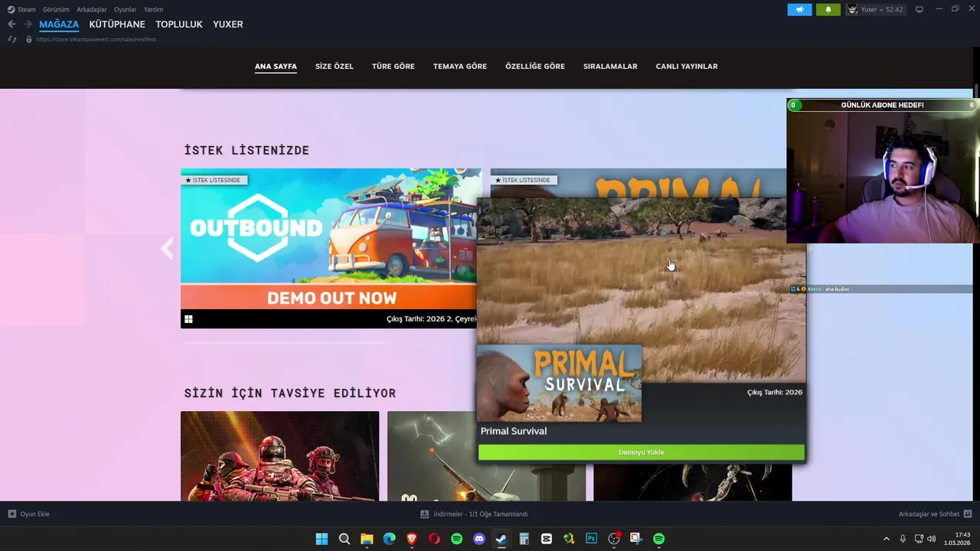Image resolution: width=980 pixels, height=551 pixels.
Task: Click the microphone tray icon
Action: click(903, 539)
